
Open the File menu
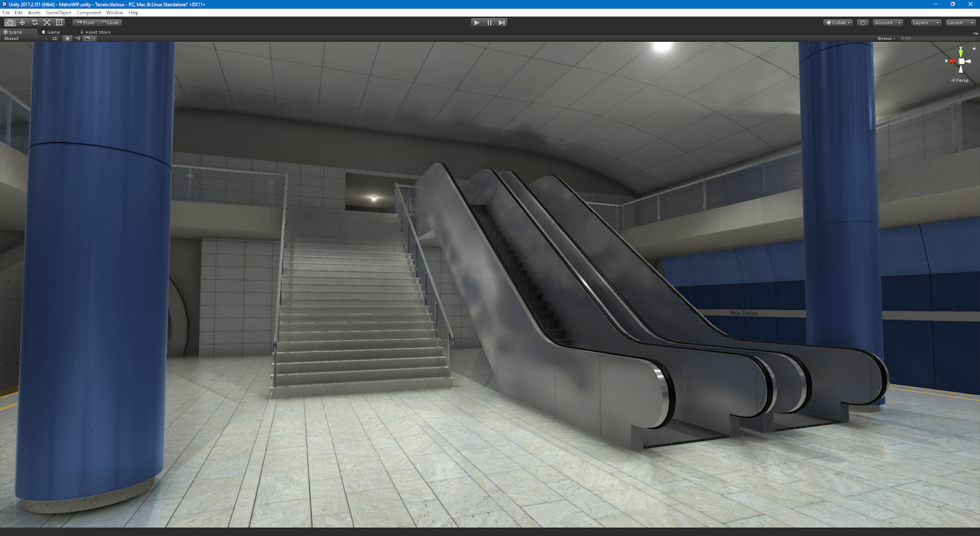(6, 13)
